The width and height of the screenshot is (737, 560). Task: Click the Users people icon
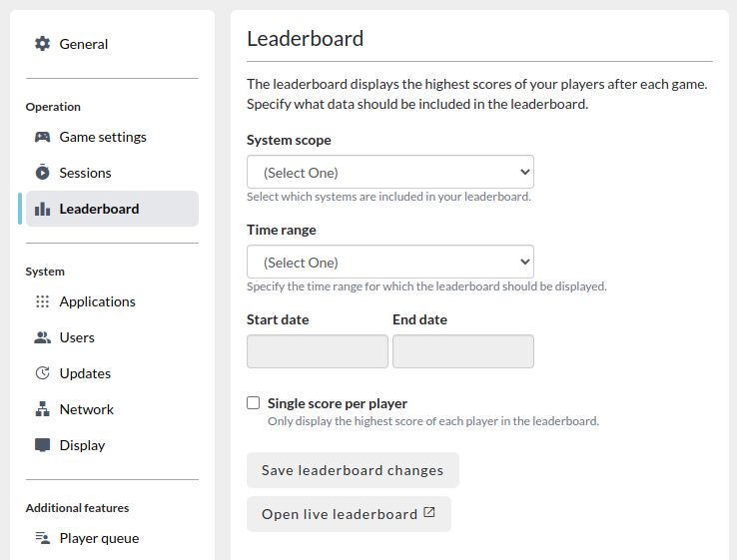point(42,337)
